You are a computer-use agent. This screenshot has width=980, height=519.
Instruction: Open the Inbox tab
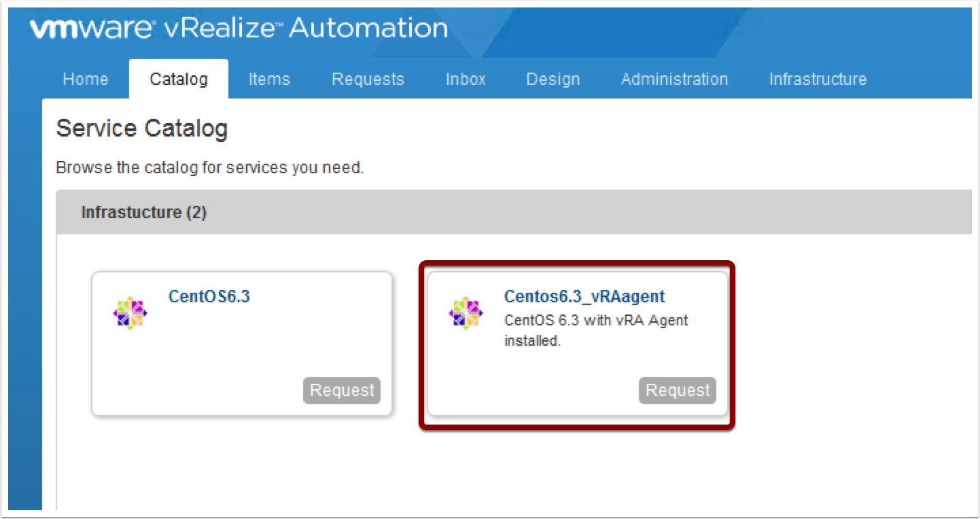(x=466, y=79)
